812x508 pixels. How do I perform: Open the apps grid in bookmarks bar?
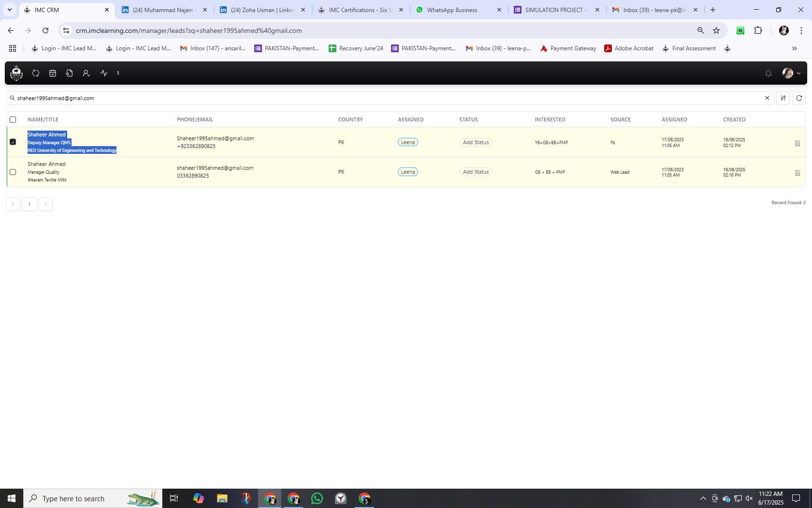coord(13,48)
